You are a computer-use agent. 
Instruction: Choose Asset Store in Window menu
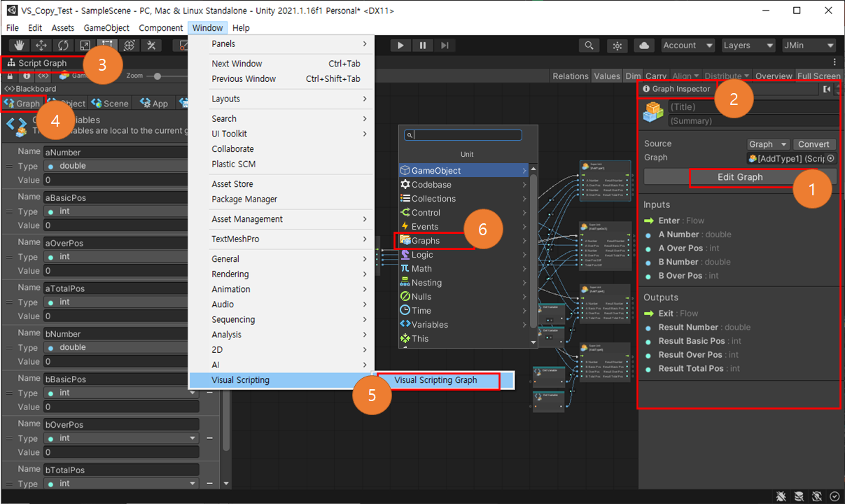232,184
